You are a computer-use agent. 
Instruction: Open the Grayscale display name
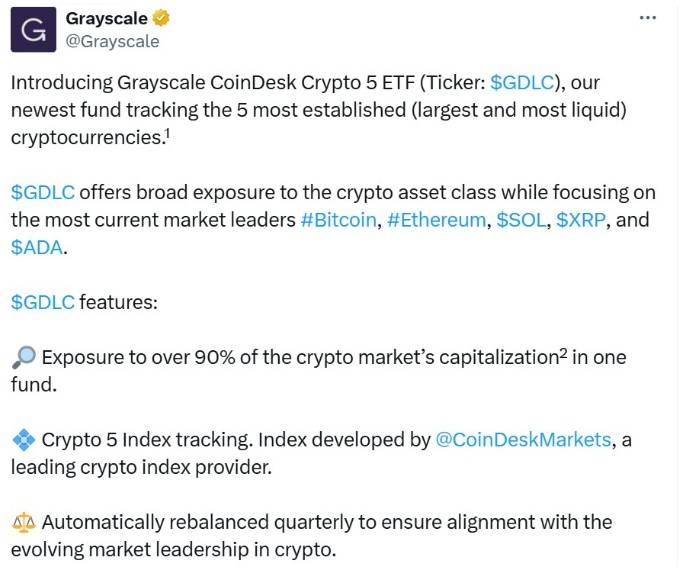pyautogui.click(x=106, y=19)
